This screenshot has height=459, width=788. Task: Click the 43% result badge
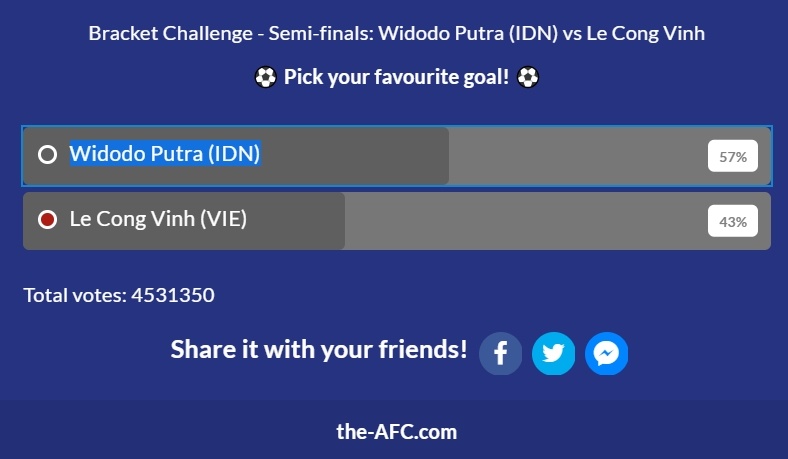733,221
